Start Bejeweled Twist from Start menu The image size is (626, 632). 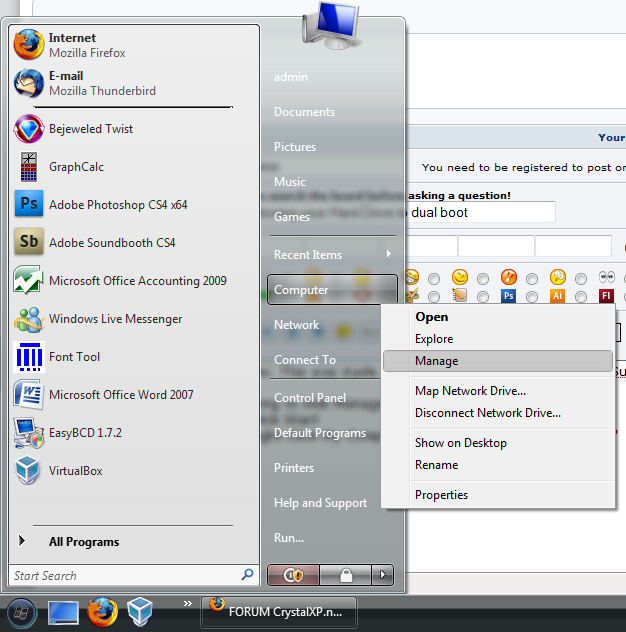(133, 129)
